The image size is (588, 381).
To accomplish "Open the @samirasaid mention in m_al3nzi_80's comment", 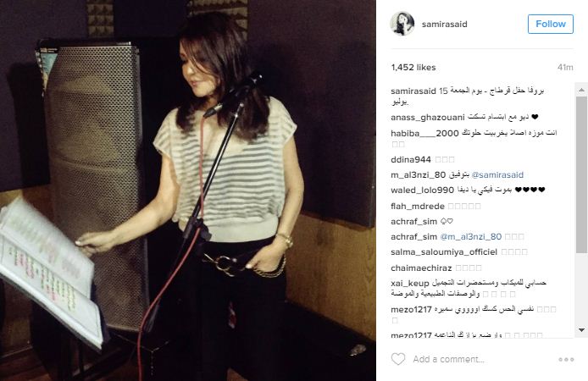I will pyautogui.click(x=497, y=175).
